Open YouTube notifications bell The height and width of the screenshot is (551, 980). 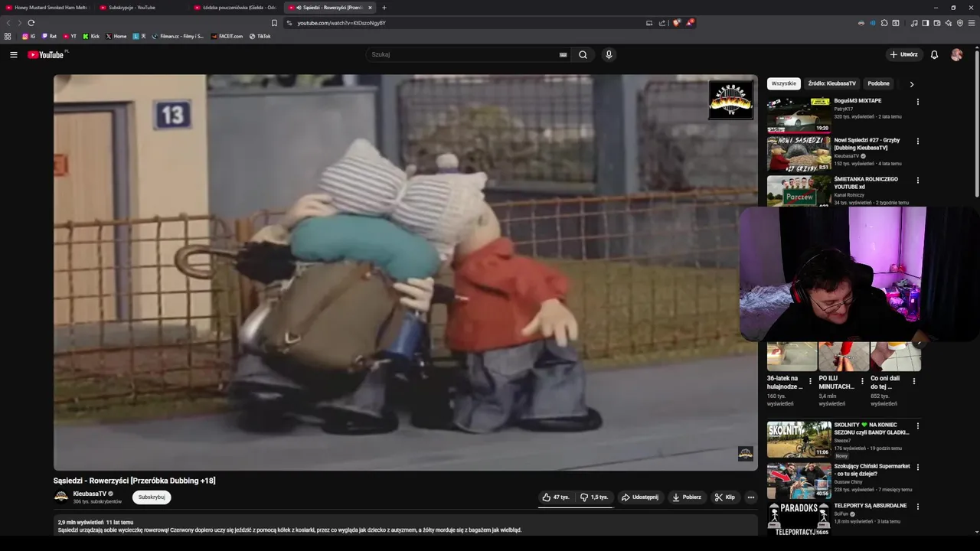[x=934, y=54]
